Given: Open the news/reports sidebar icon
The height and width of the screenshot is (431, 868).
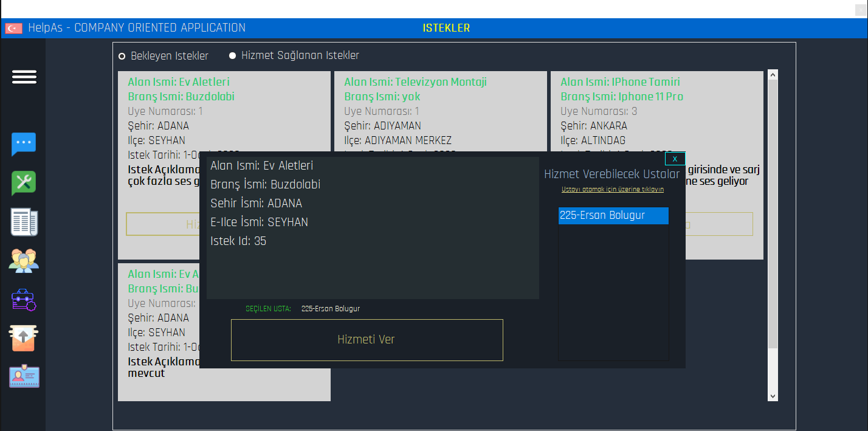Looking at the screenshot, I should pos(24,222).
